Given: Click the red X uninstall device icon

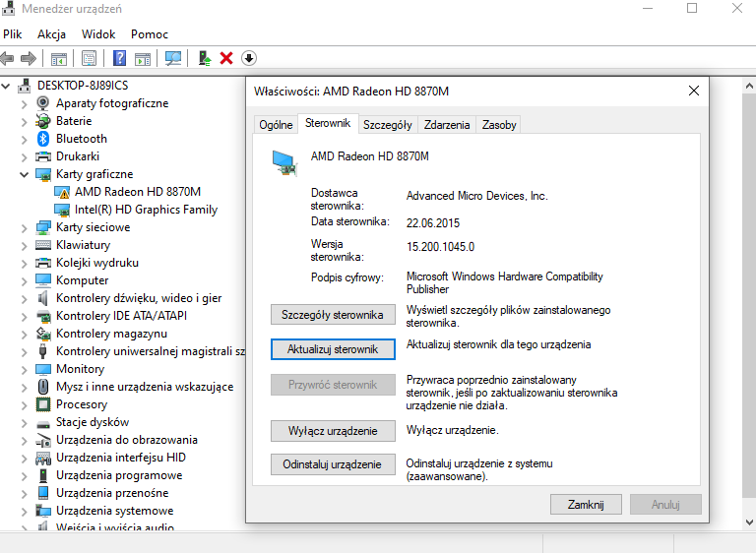Looking at the screenshot, I should pos(226,58).
